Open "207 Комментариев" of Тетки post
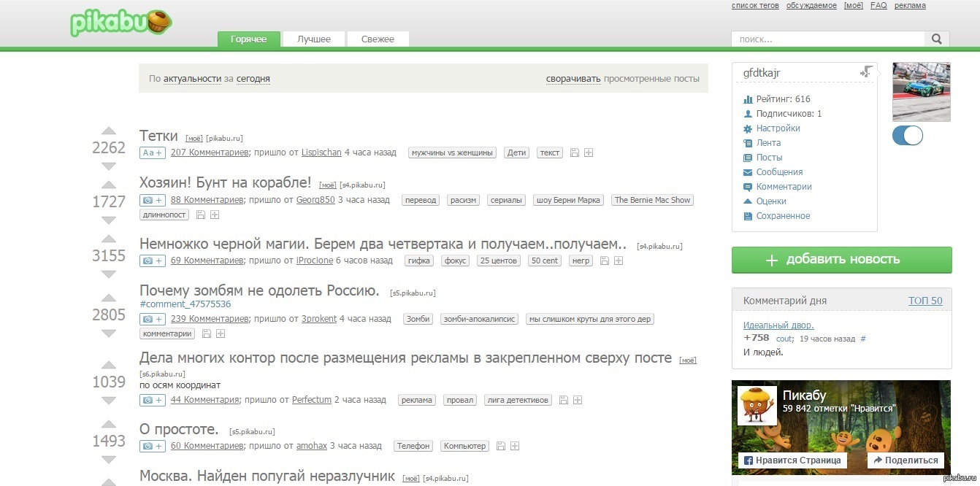 [x=209, y=153]
